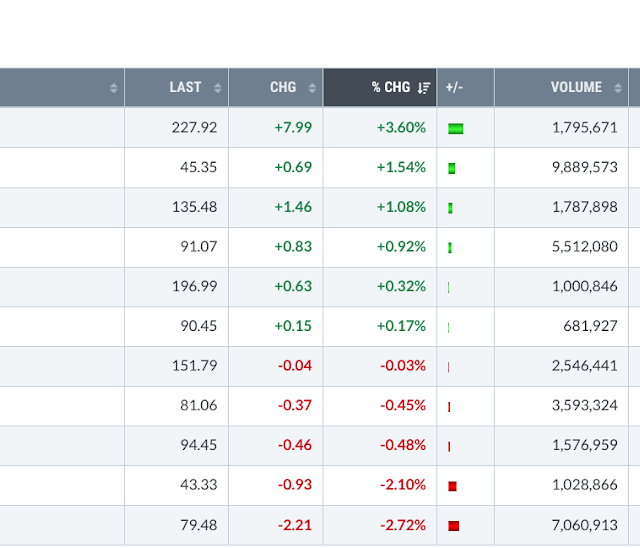This screenshot has height=548, width=640.
Task: Click the +7.99 change value
Action: [293, 127]
